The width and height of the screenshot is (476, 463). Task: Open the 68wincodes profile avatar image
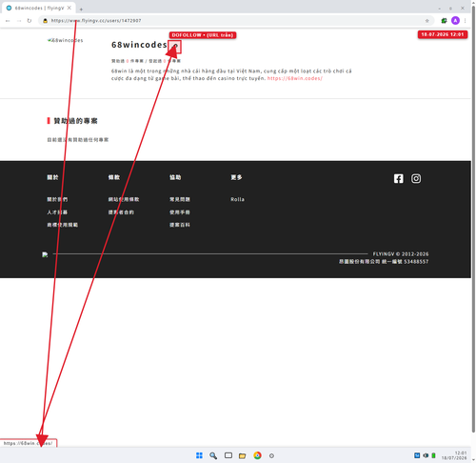(x=66, y=40)
